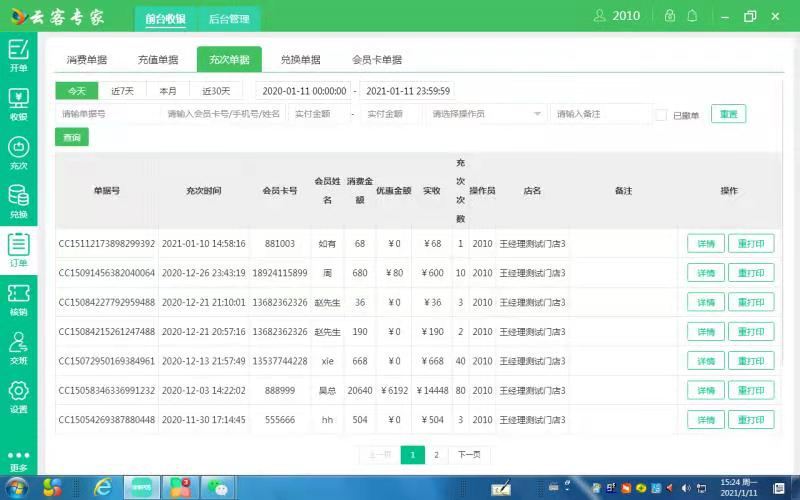Focus the second 实付金额 amount field
The height and width of the screenshot is (500, 800).
[391, 114]
